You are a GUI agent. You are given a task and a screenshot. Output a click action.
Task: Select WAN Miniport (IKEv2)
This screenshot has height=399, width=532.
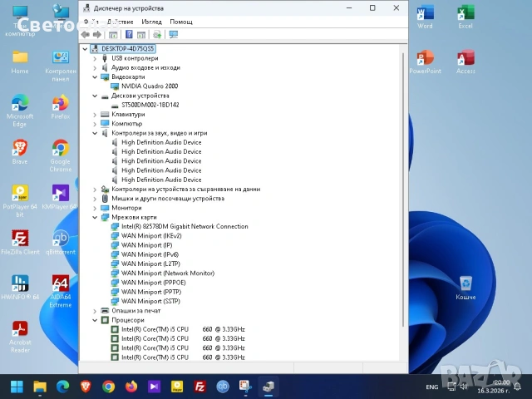[x=151, y=236]
